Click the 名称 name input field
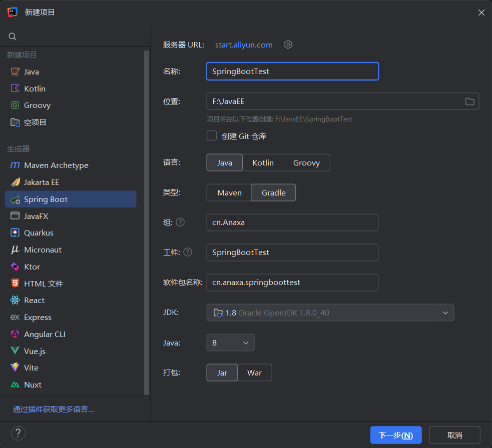Image resolution: width=492 pixels, height=448 pixels. point(292,71)
